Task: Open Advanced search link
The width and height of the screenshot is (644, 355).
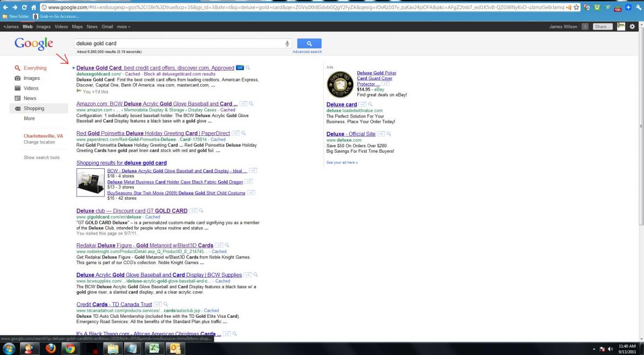Action: point(307,52)
